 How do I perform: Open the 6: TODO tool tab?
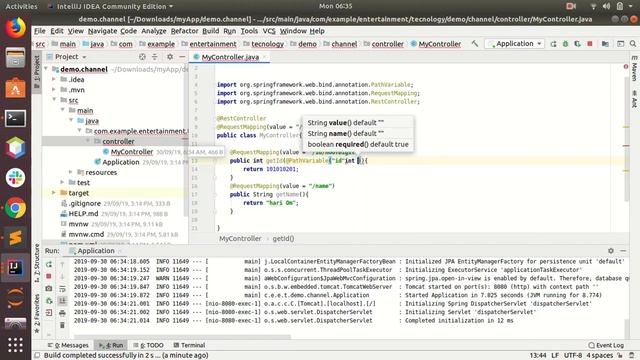149,345
